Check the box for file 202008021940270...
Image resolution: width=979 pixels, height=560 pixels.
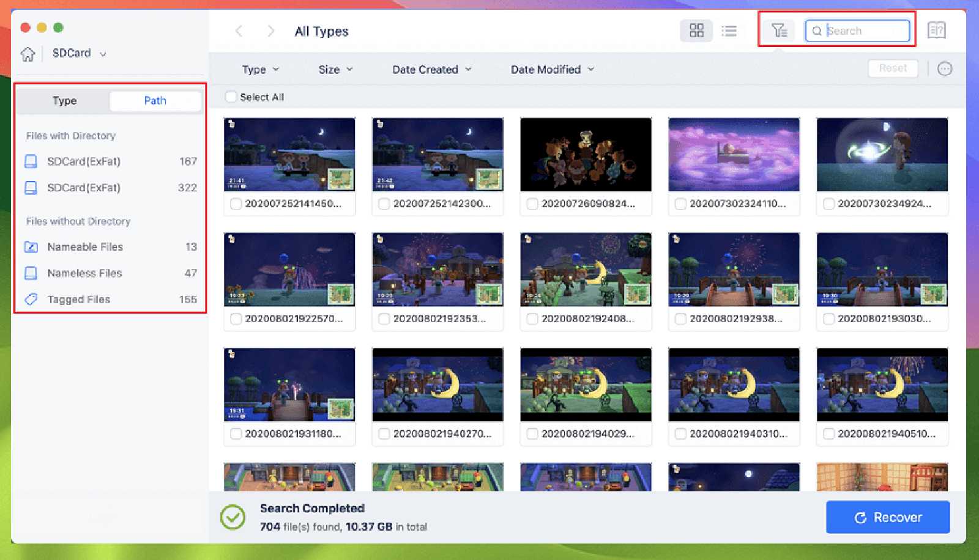click(x=384, y=433)
